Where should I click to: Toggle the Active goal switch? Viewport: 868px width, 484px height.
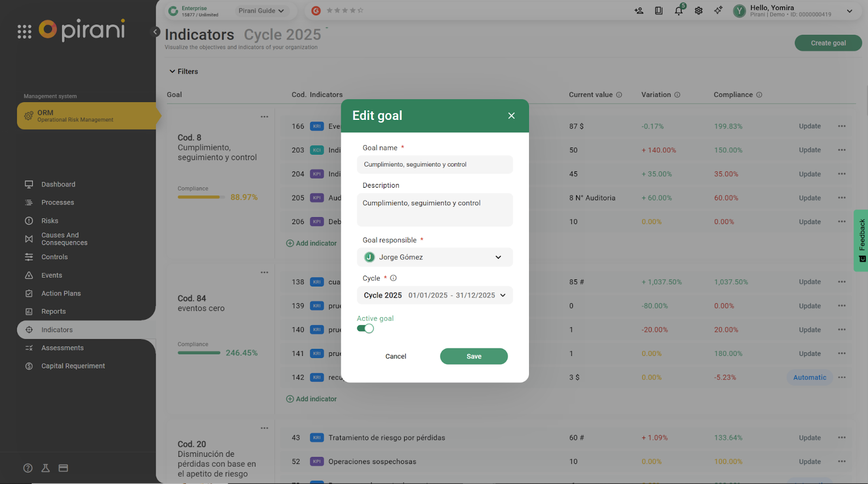(365, 329)
